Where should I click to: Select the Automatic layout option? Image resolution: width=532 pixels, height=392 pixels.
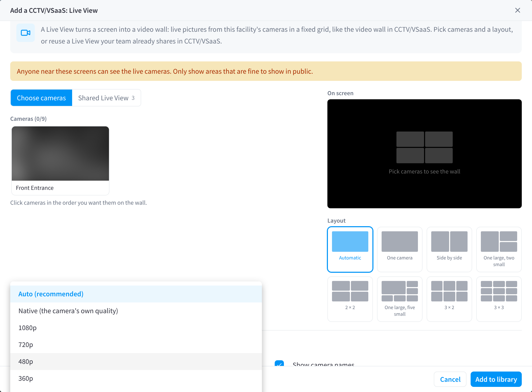tap(350, 249)
